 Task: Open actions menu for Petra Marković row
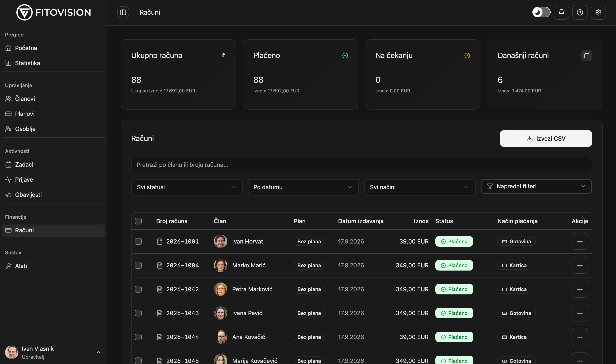pos(580,289)
